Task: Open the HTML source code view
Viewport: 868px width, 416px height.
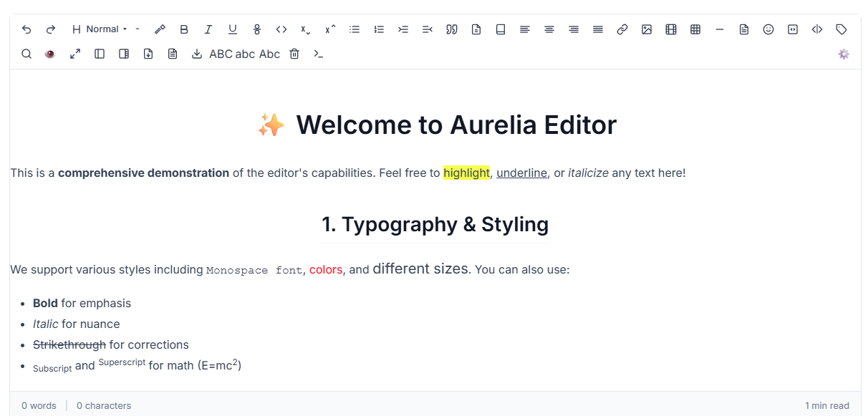Action: coord(817,29)
